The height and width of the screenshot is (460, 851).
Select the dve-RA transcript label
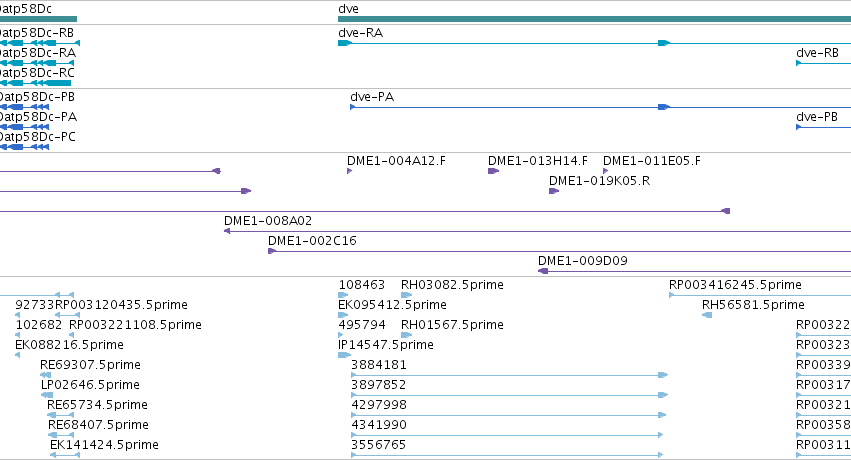360,33
